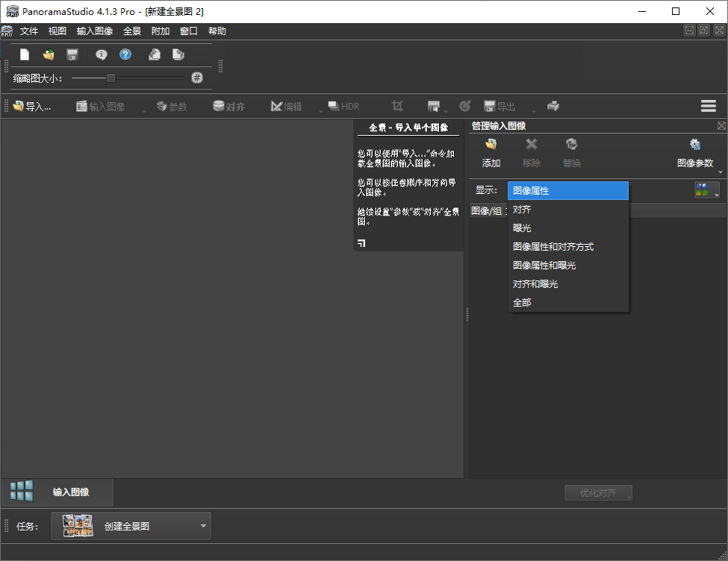Click the 图像参数 gear icon

(695, 144)
